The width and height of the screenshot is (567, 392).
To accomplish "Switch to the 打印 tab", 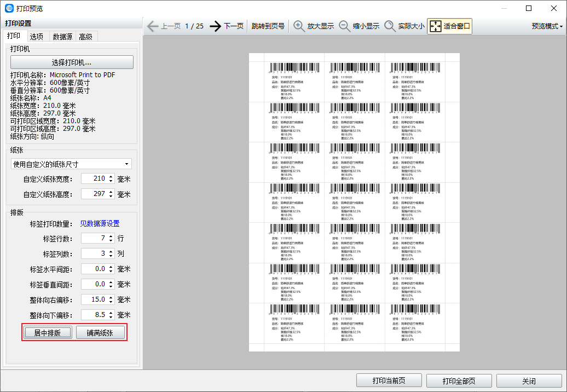I will coord(14,36).
